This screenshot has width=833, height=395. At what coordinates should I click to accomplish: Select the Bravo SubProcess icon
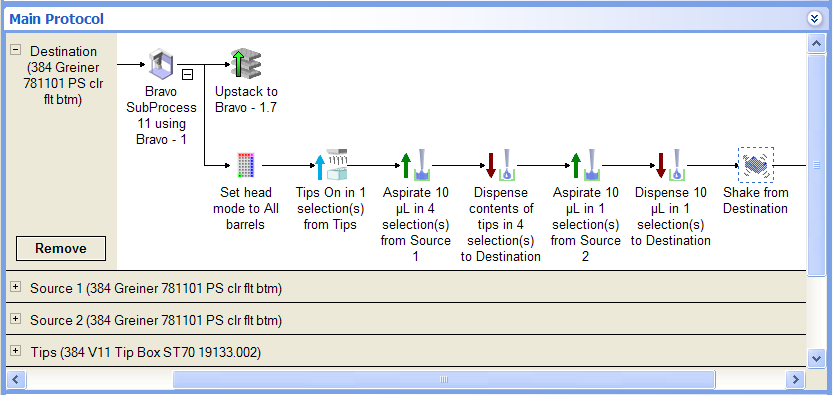[x=161, y=65]
